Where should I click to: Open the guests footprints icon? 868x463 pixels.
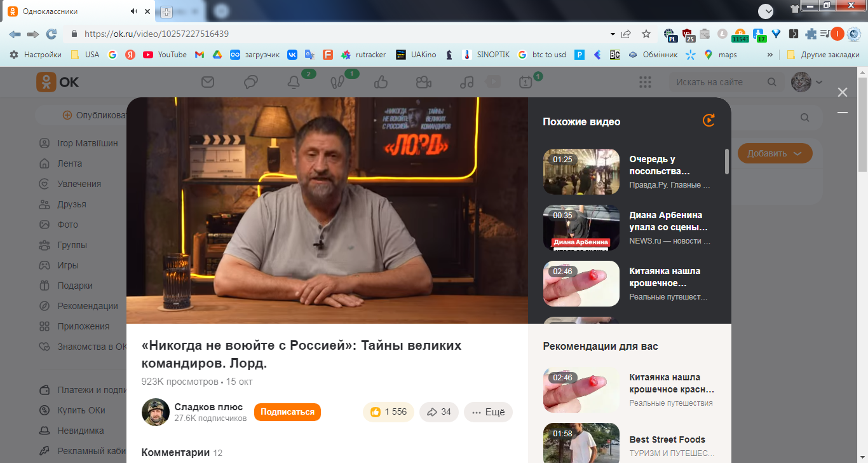click(x=337, y=82)
